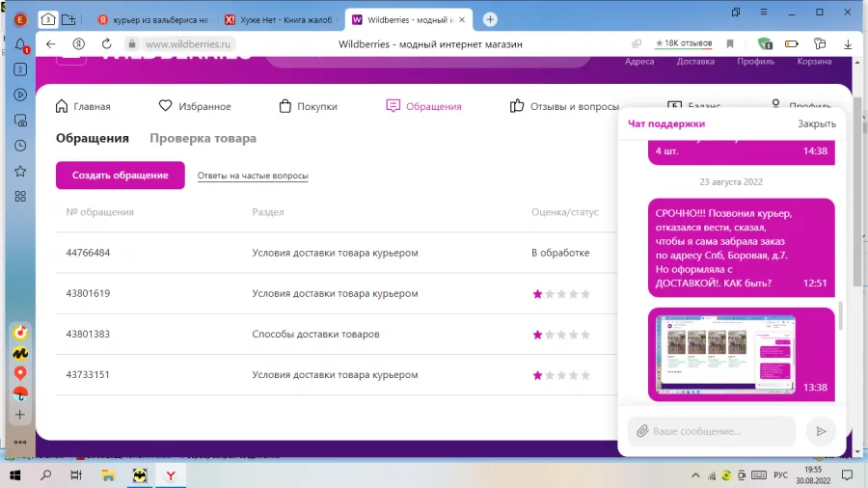Switch to курьер из вальбериса browser tab
The height and width of the screenshot is (488, 868).
[155, 20]
